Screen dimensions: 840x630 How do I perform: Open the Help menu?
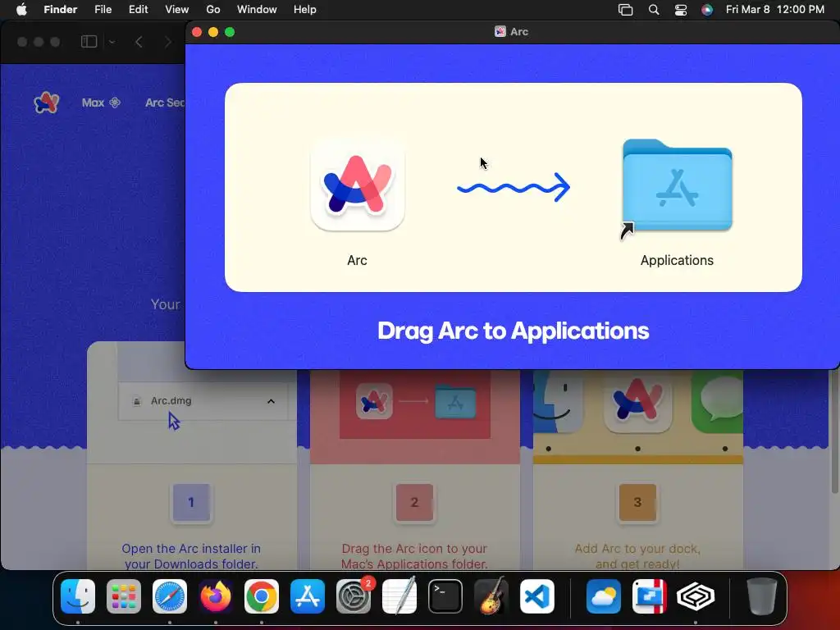tap(305, 9)
